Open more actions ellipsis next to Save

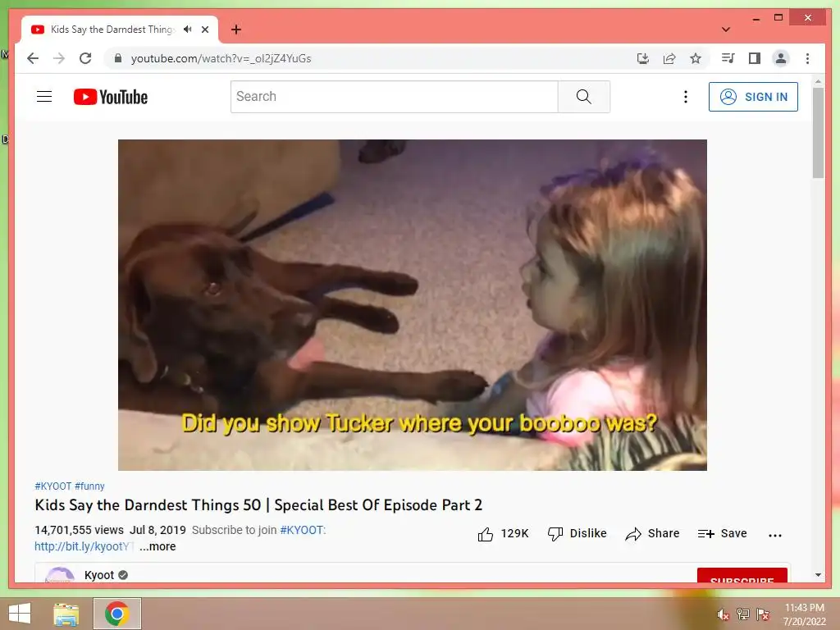tap(774, 535)
